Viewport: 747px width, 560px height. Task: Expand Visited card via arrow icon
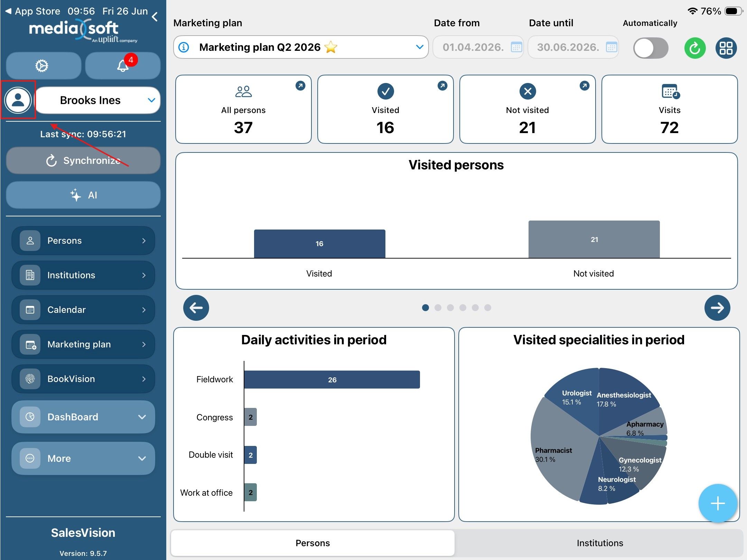(x=442, y=85)
